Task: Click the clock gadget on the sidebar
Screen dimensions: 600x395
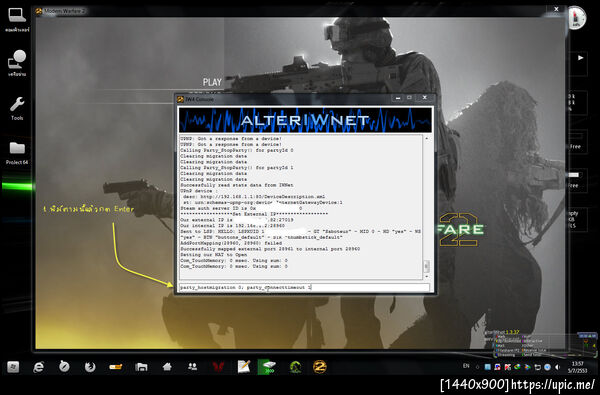Action: tap(576, 18)
